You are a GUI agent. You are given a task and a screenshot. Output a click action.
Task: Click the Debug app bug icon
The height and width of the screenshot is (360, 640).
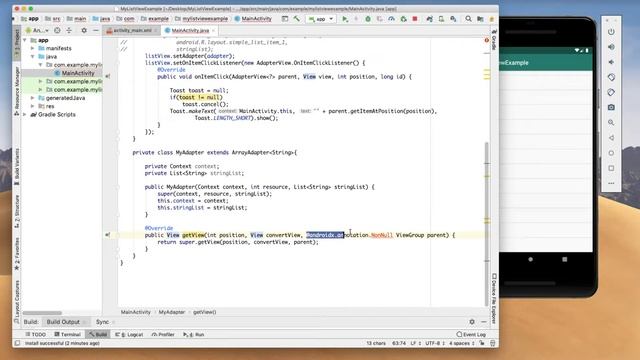368,19
